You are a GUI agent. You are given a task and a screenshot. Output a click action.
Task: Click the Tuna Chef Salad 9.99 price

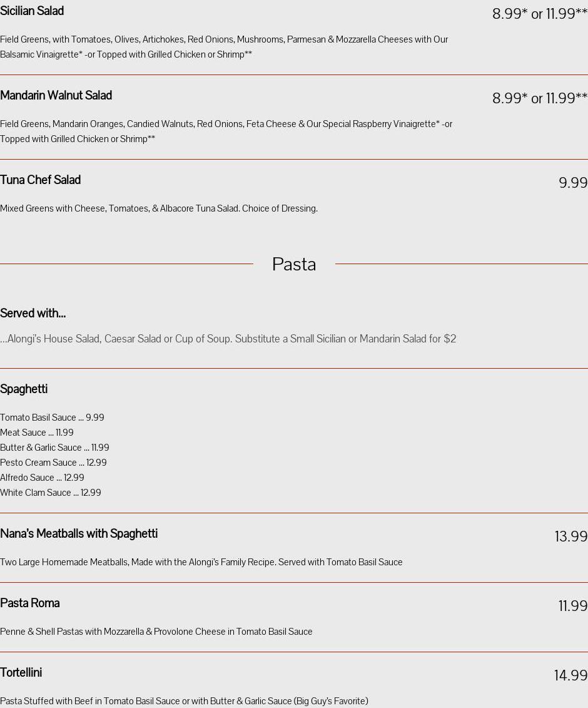click(x=572, y=183)
